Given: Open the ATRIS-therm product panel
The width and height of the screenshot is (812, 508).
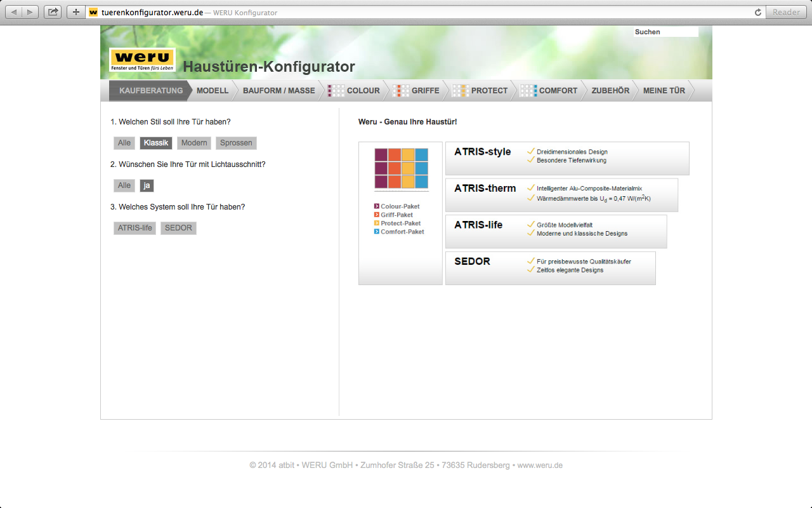Looking at the screenshot, I should coord(561,195).
